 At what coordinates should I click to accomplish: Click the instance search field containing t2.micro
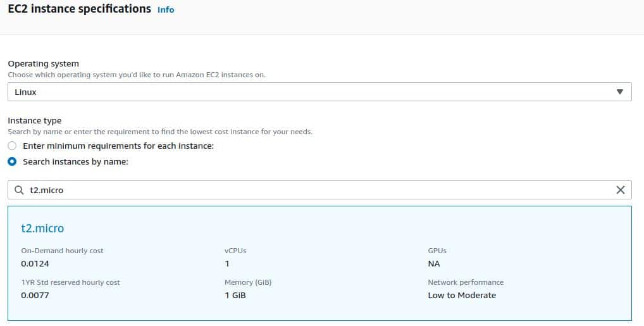[x=319, y=190]
